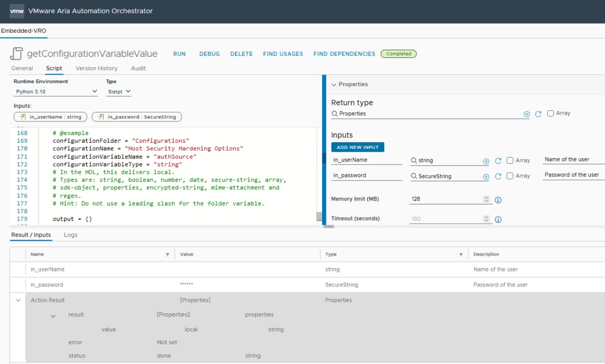
Task: Click line number 170 in editor
Action: (22, 148)
